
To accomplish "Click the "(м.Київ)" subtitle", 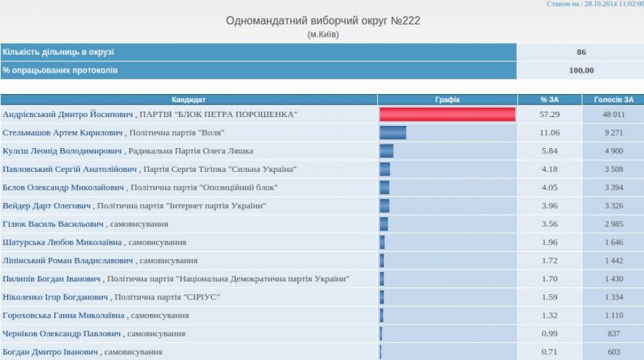I will [323, 35].
